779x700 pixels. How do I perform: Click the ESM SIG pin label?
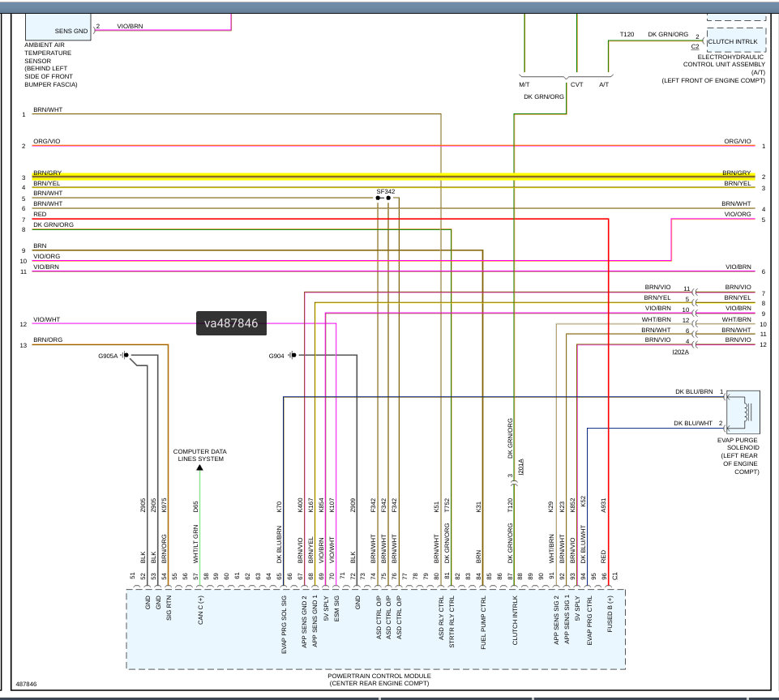pyautogui.click(x=336, y=608)
